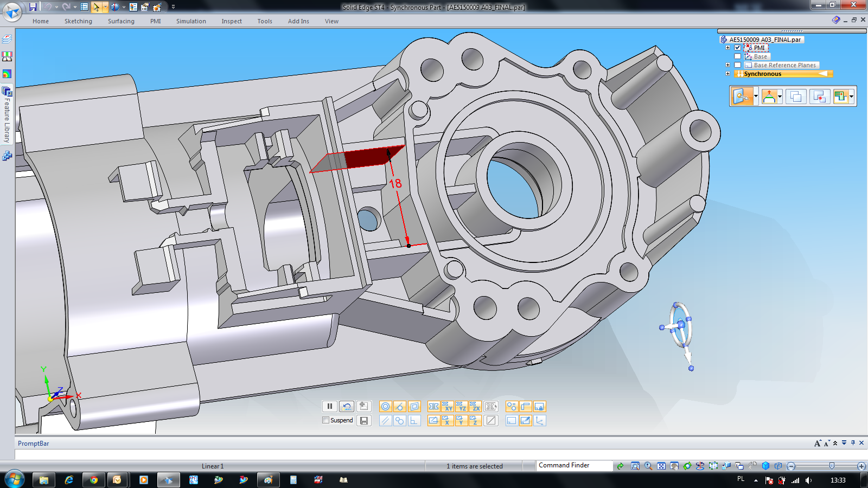Show hidden system tray icons arrow
Viewport: 868px width, 488px height.
(x=756, y=480)
